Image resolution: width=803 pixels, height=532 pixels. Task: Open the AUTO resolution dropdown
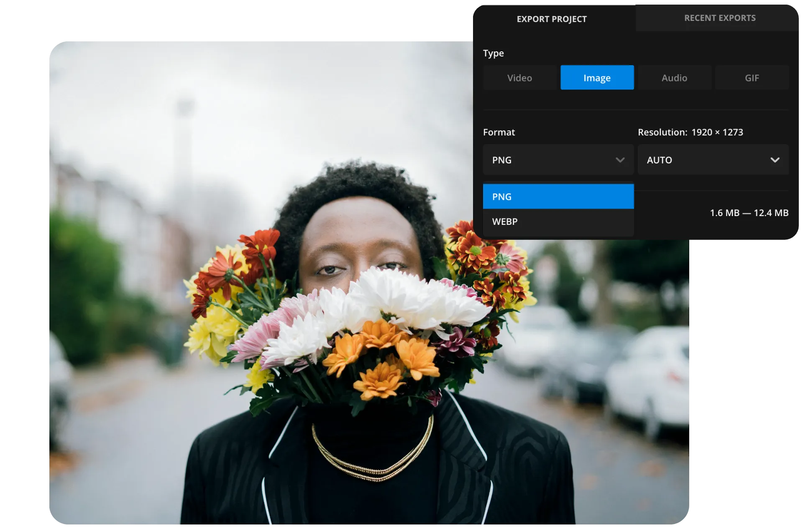coord(713,160)
